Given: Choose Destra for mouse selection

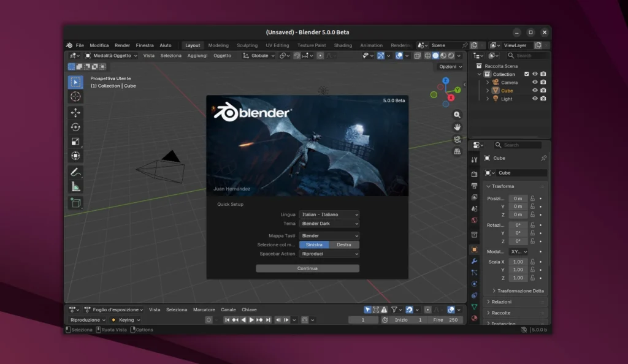Looking at the screenshot, I should pos(345,244).
